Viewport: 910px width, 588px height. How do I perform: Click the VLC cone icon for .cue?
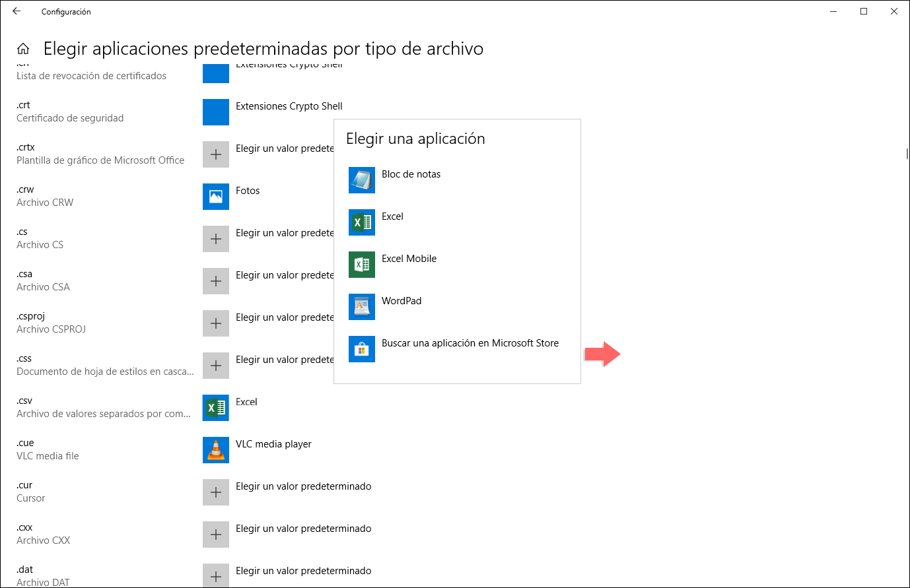(x=216, y=450)
